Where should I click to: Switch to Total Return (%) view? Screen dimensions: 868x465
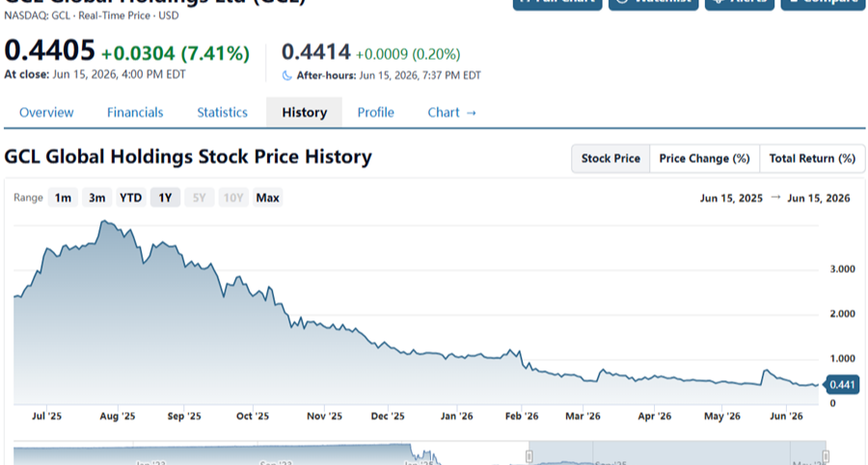point(812,159)
